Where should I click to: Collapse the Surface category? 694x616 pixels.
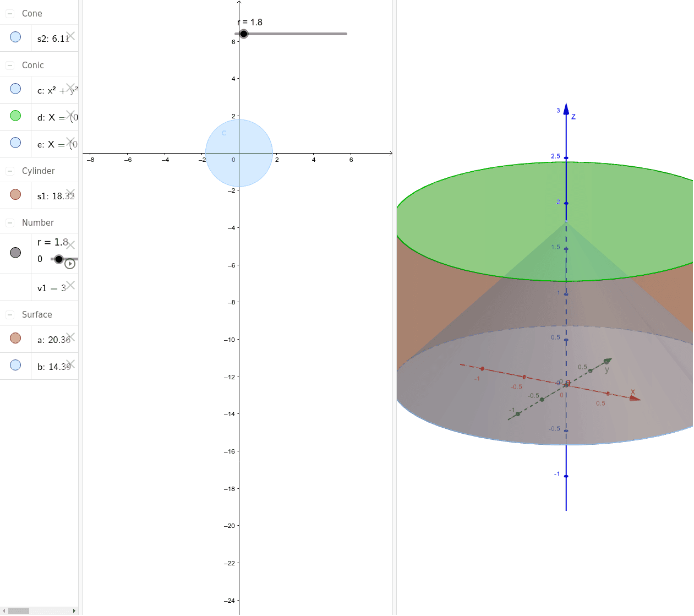(x=10, y=314)
